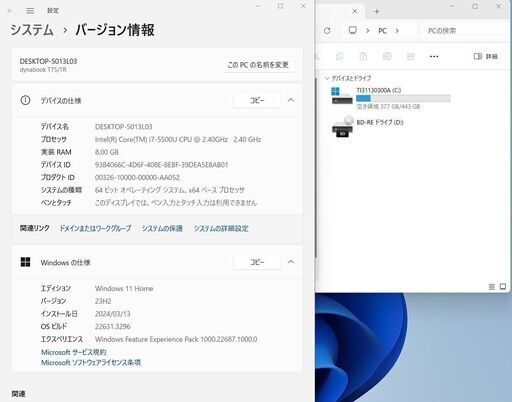Click the OS build value 22631.3296
The width and height of the screenshot is (512, 402).
(113, 326)
